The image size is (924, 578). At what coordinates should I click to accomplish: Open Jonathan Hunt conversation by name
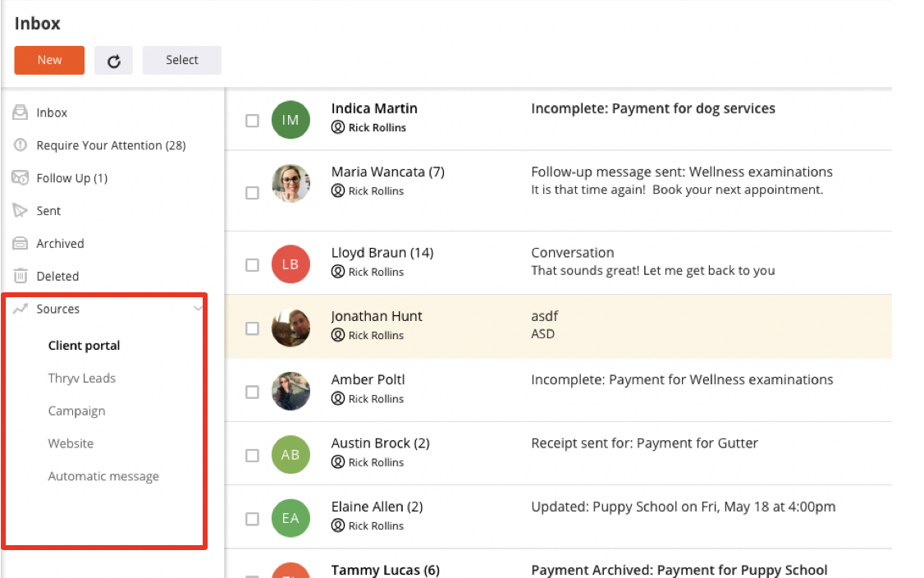[x=377, y=317]
